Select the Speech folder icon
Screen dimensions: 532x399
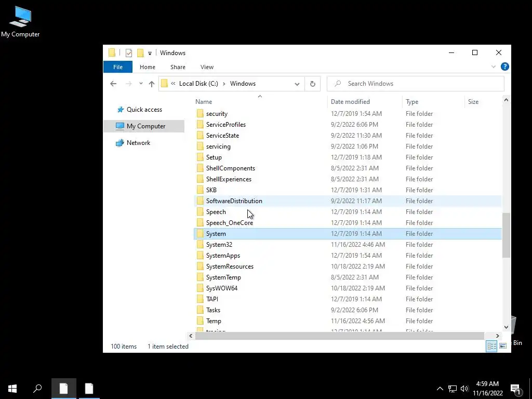point(200,212)
